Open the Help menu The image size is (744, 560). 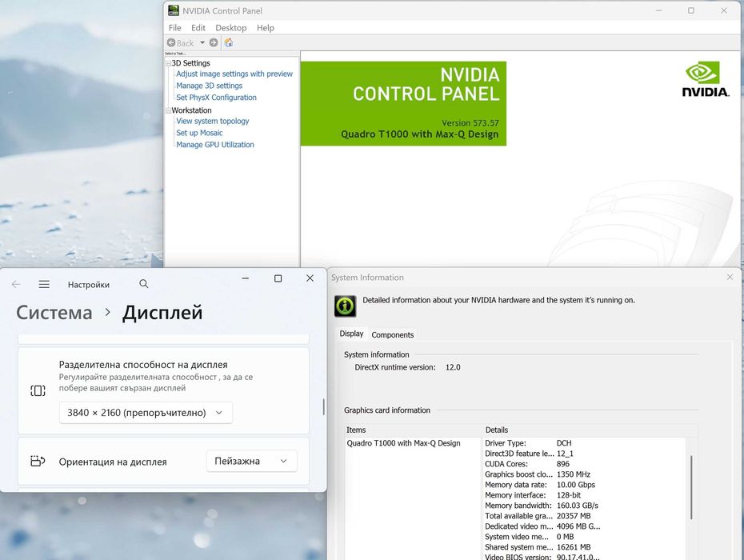coord(266,28)
